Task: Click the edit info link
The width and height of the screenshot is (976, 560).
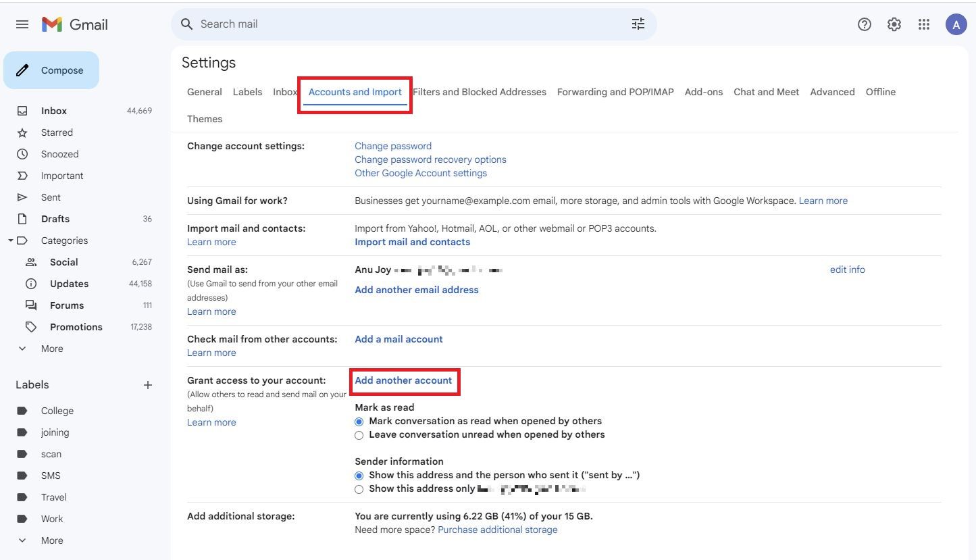Action: tap(848, 270)
